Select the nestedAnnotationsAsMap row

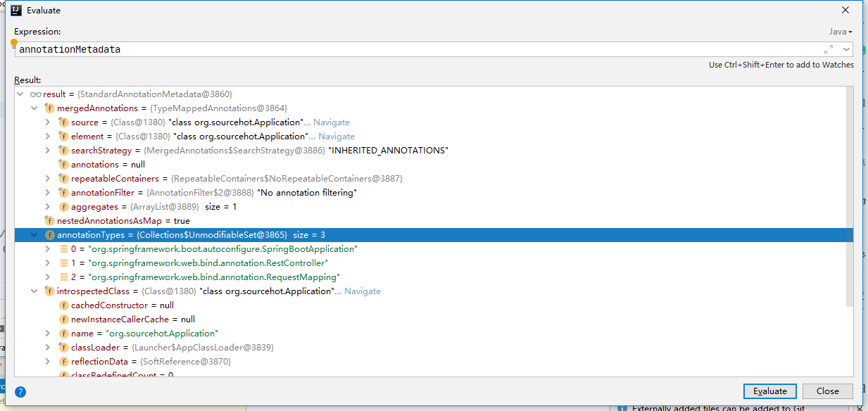(123, 221)
